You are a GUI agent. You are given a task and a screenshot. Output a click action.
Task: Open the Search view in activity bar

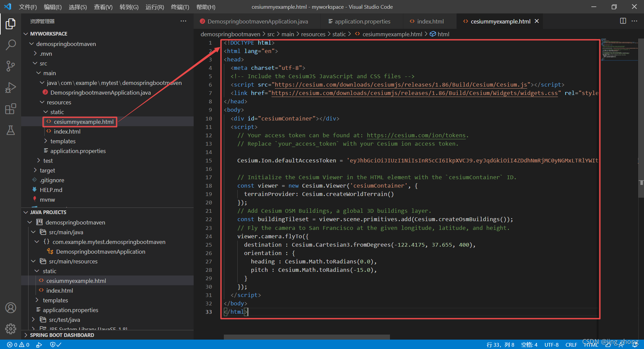tap(10, 45)
